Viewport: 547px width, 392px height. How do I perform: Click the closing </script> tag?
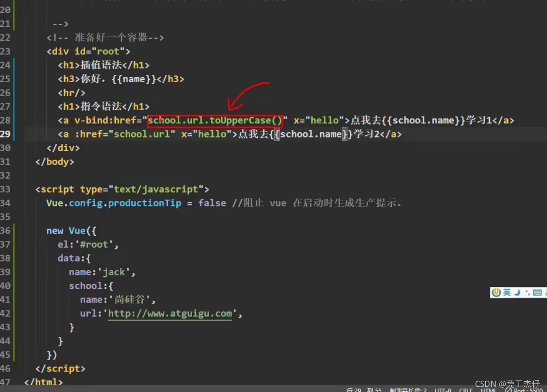pyautogui.click(x=60, y=369)
